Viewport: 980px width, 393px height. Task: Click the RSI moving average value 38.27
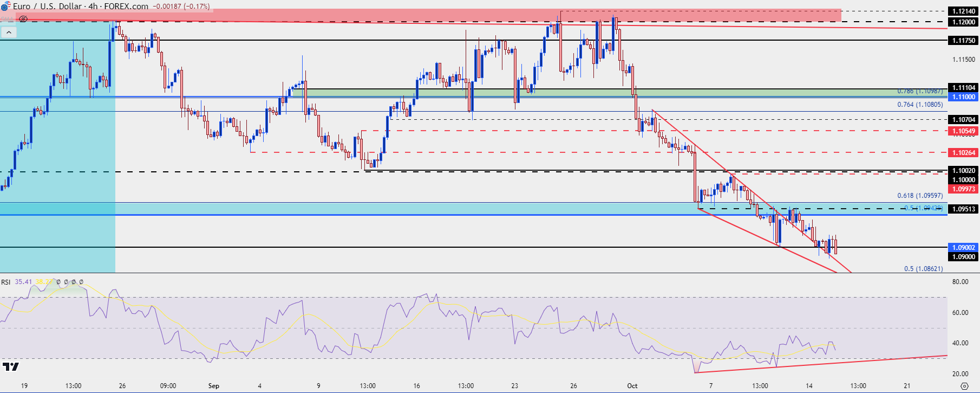[x=43, y=282]
